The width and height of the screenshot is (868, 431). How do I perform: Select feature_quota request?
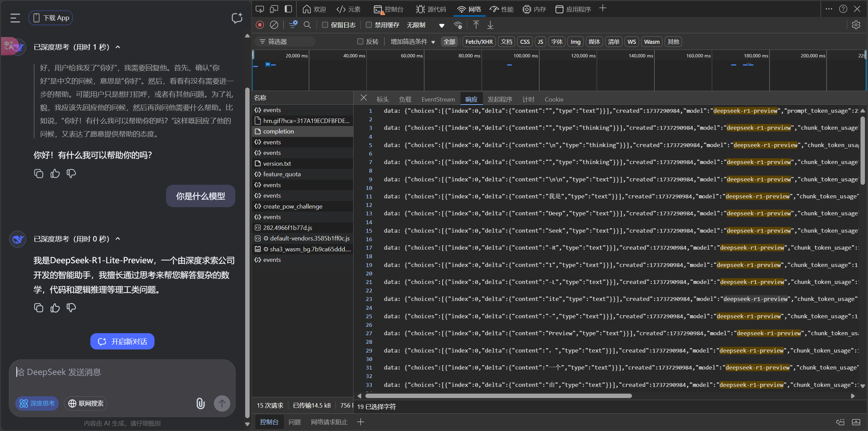[303, 174]
